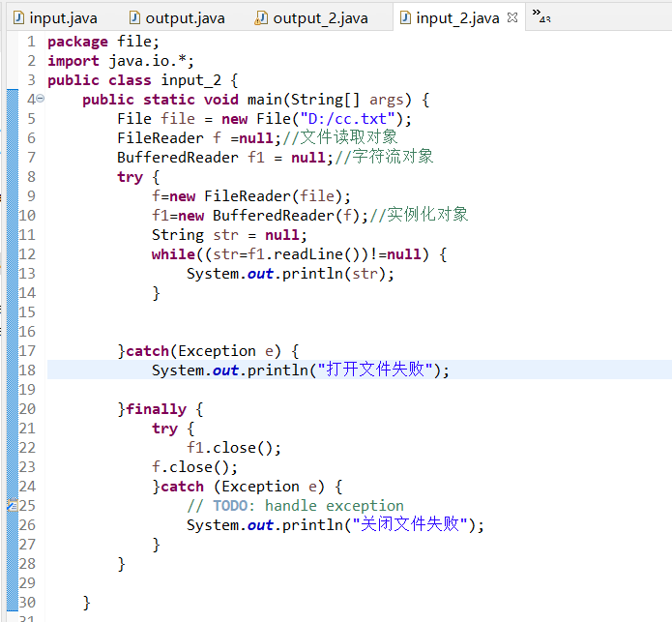Click 'f.close();' on line 23
This screenshot has width=672, height=622.
tap(194, 467)
